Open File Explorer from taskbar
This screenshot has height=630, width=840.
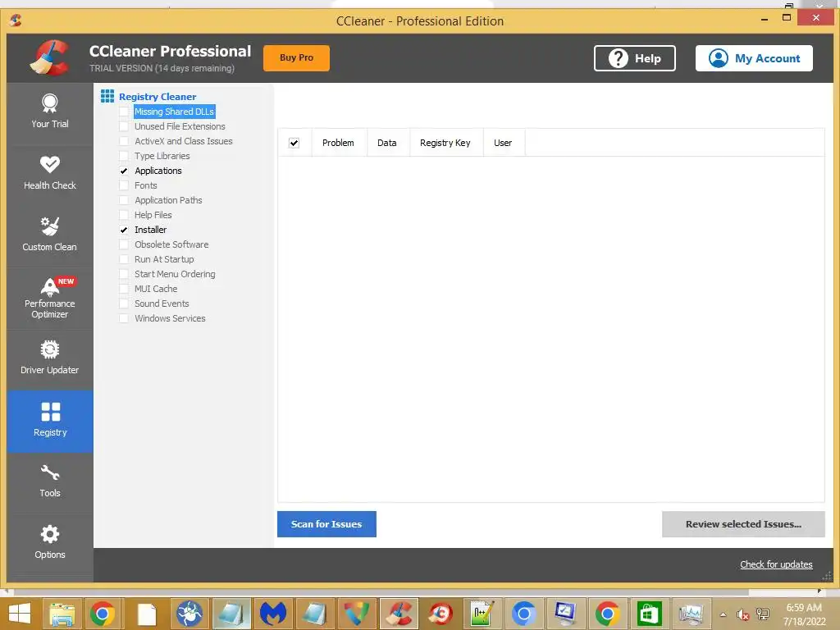pos(62,614)
